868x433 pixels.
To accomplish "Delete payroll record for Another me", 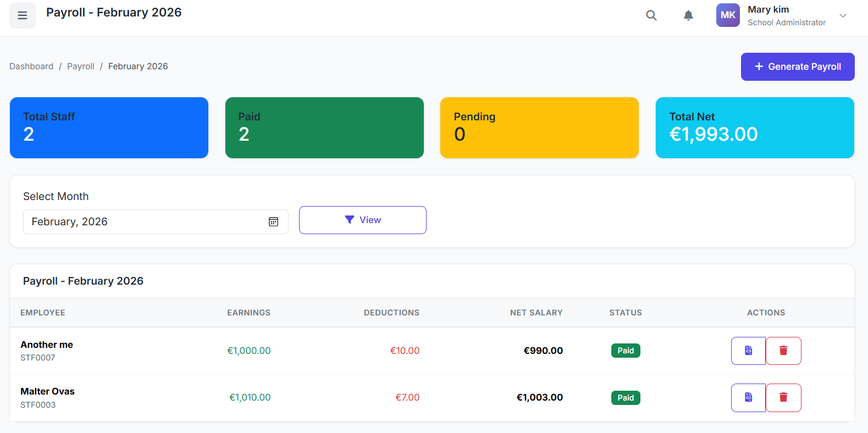I will pyautogui.click(x=783, y=351).
